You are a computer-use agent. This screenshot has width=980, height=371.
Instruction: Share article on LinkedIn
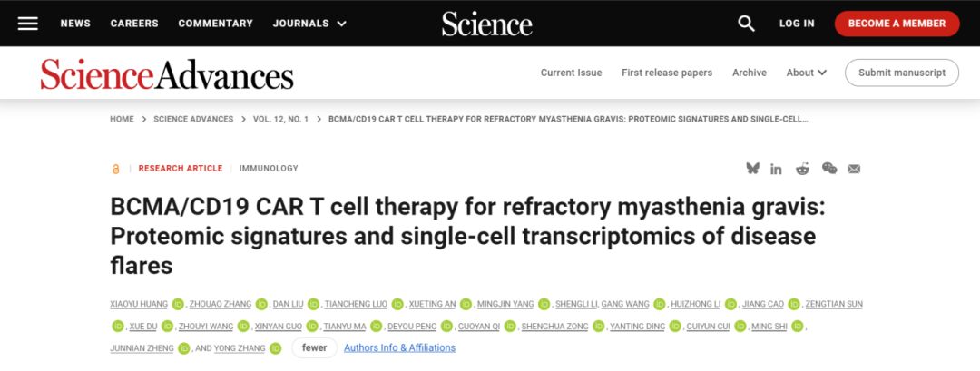click(x=777, y=169)
